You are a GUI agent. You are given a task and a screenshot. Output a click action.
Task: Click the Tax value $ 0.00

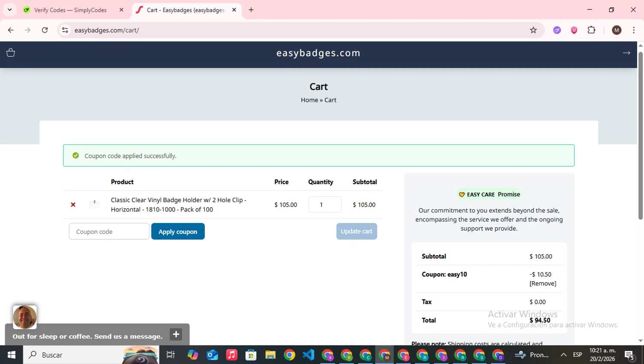pyautogui.click(x=538, y=302)
